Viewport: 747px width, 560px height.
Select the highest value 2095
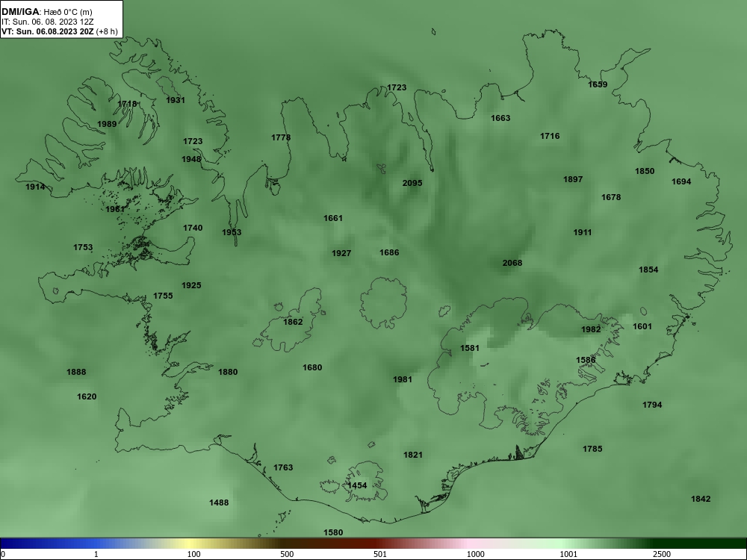[412, 184]
